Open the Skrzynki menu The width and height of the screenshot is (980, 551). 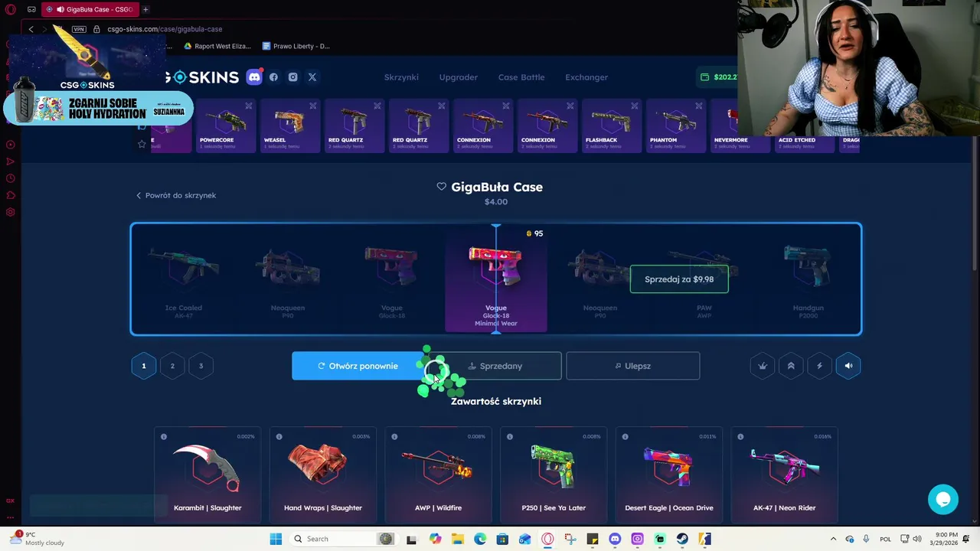tap(401, 77)
